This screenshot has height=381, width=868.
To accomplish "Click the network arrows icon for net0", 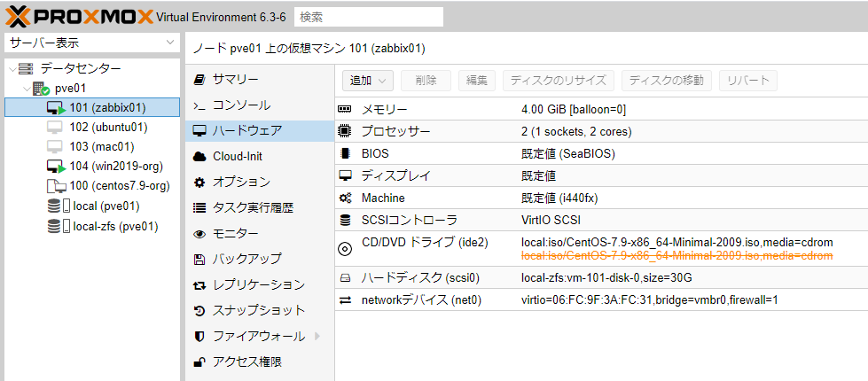I will pyautogui.click(x=345, y=300).
